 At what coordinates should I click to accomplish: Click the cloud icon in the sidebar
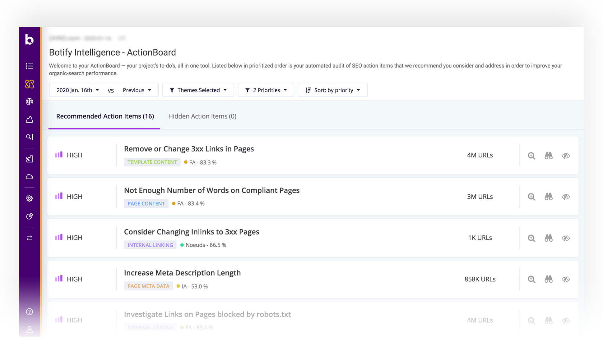point(30,176)
